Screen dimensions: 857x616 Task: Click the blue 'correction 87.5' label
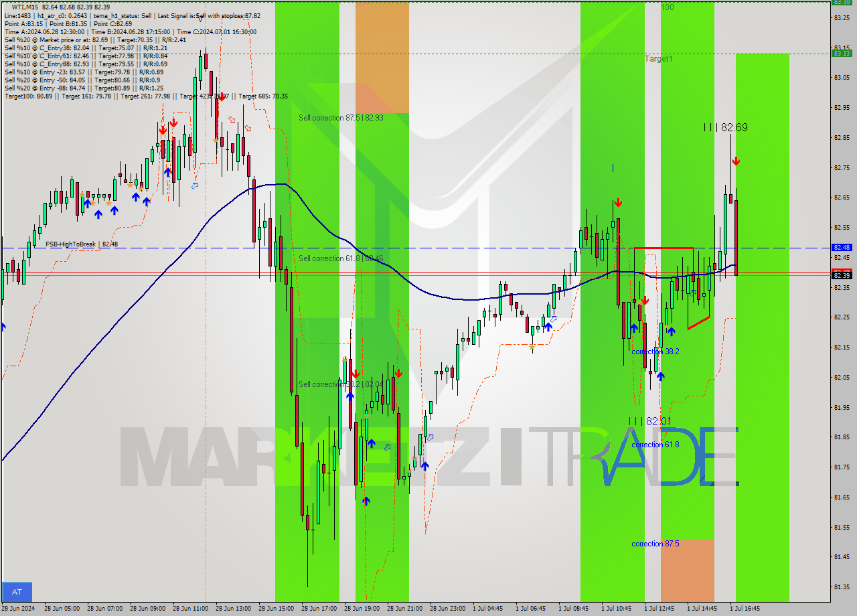655,544
